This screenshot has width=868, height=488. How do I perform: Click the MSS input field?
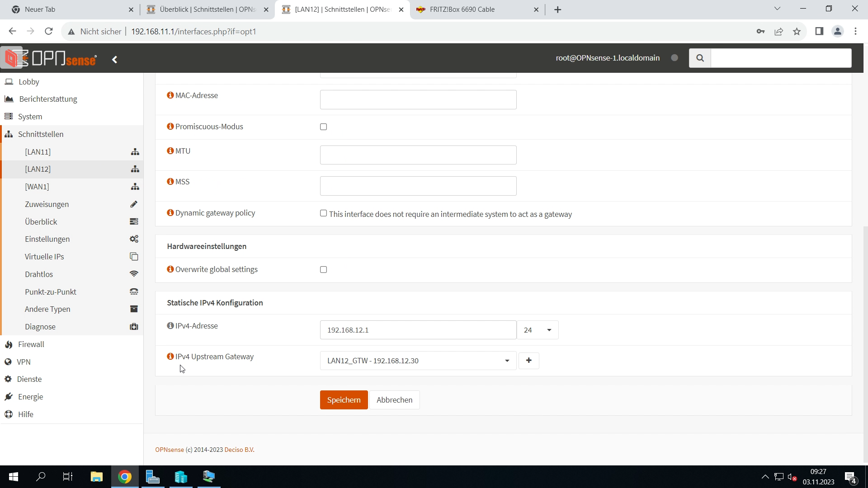[x=418, y=186]
